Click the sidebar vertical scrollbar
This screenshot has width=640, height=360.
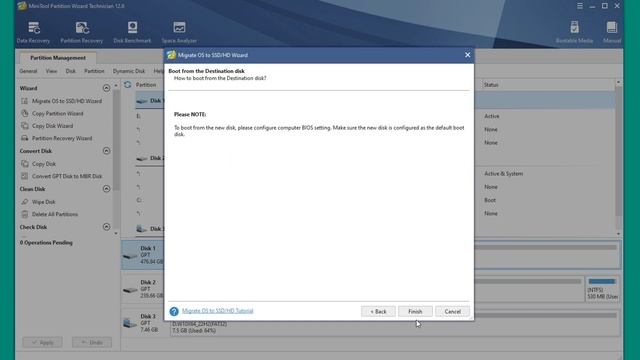116,141
